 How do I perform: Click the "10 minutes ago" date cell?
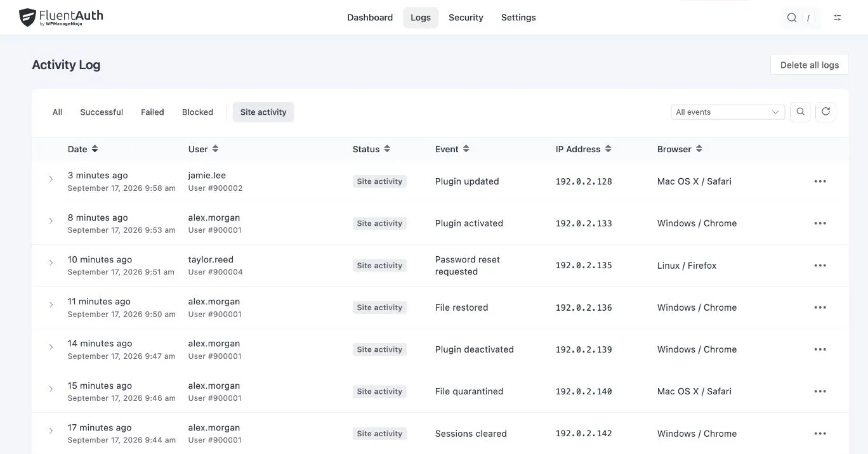(100, 260)
